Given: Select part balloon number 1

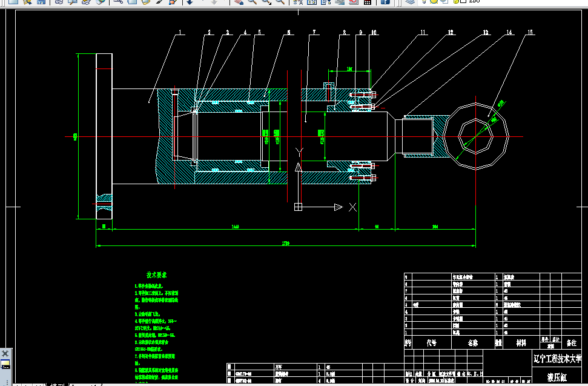Looking at the screenshot, I should click(x=180, y=32).
